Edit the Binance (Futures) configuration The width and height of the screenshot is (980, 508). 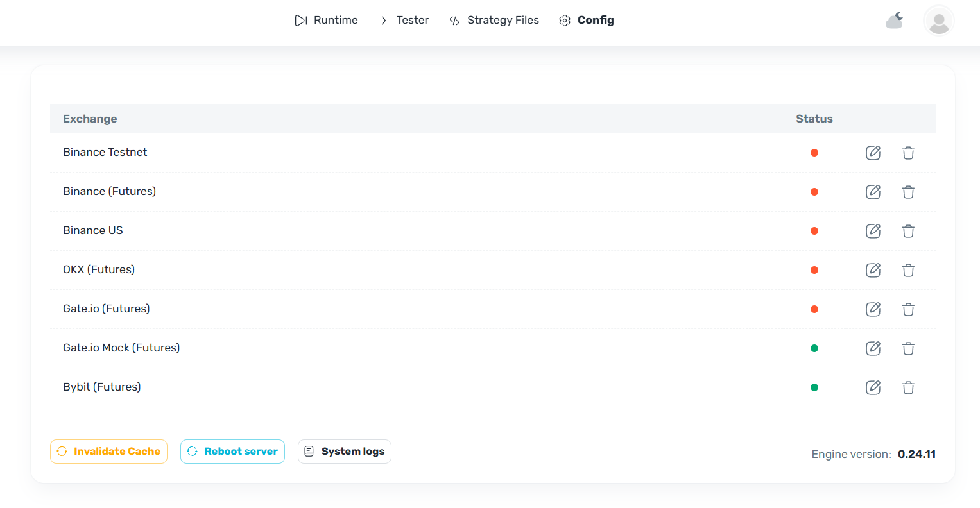(x=873, y=192)
